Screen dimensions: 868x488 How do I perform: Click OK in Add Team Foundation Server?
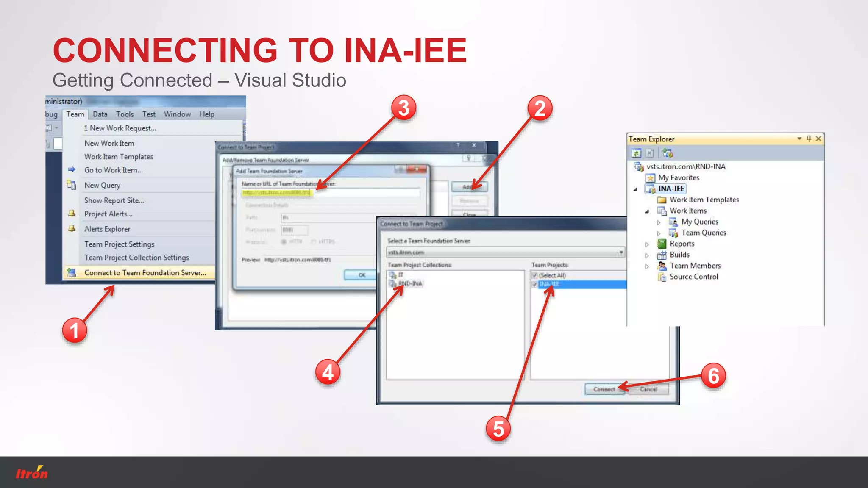[362, 275]
